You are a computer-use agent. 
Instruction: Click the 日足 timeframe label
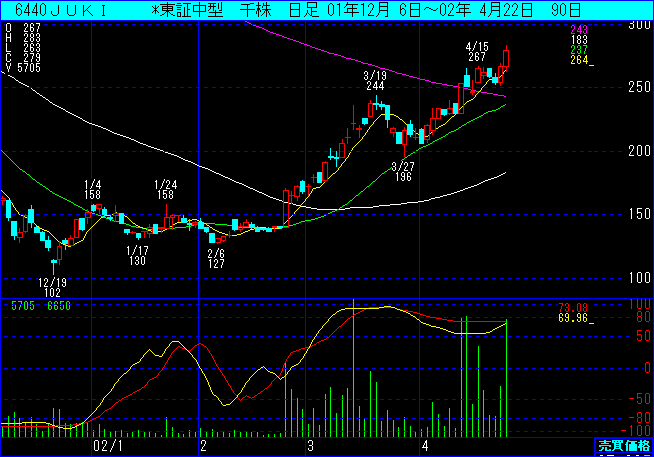tap(304, 10)
